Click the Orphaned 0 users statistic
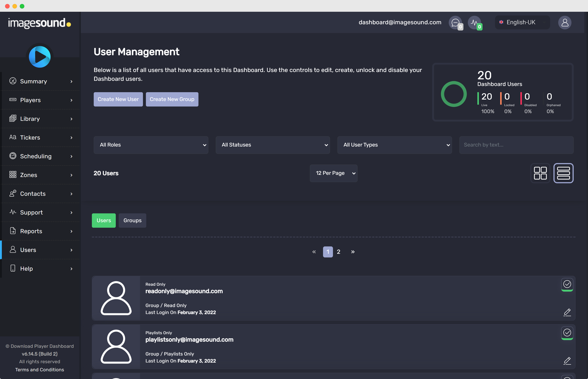Viewport: 588px width, 379px height. click(x=553, y=103)
